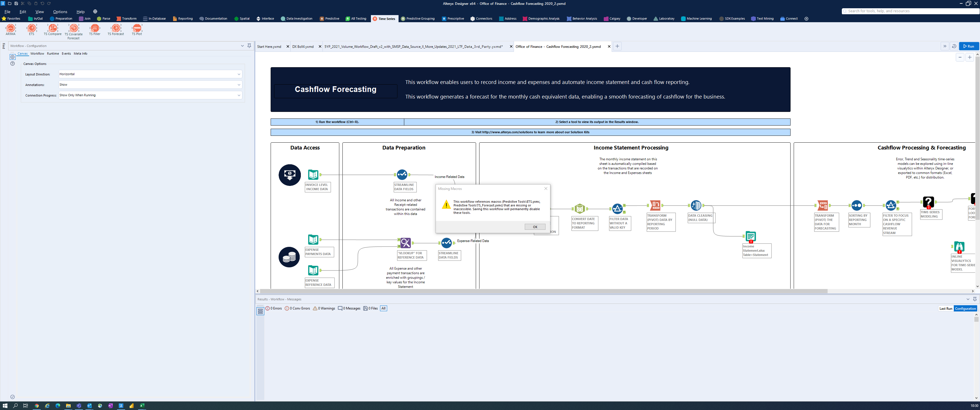Viewport: 980px width, 410px height.
Task: Open the Connection Progress dropdown
Action: pyautogui.click(x=239, y=95)
